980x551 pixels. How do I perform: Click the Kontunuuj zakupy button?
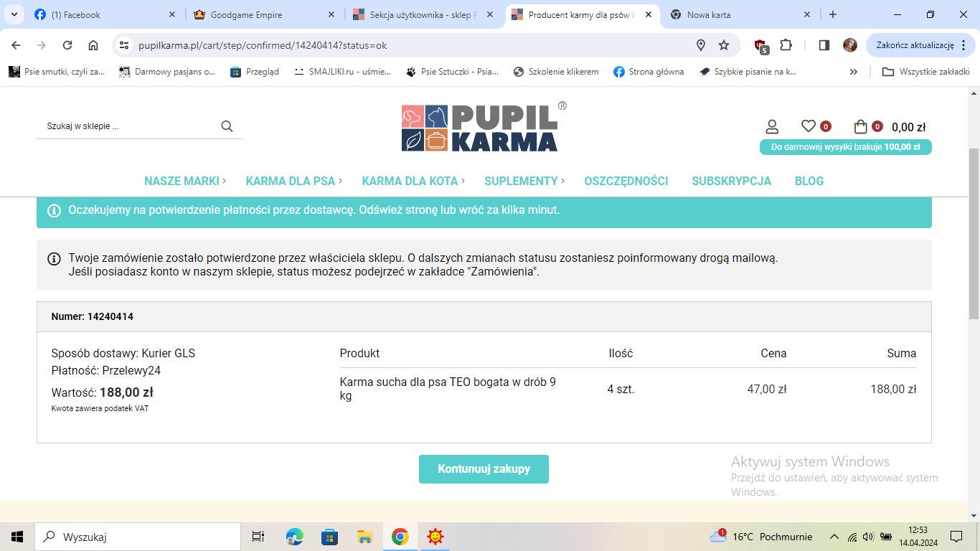(x=484, y=469)
